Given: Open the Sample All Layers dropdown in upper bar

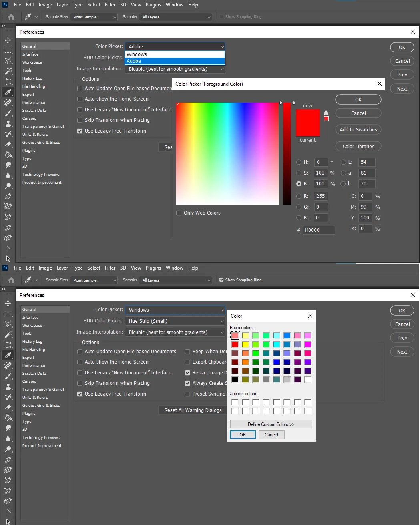Looking at the screenshot, I should pos(175,17).
